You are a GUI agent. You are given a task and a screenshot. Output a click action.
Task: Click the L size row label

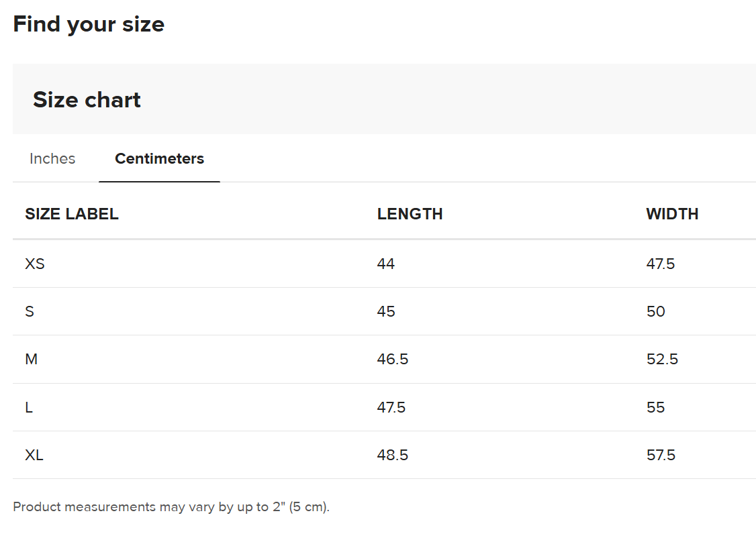(29, 408)
